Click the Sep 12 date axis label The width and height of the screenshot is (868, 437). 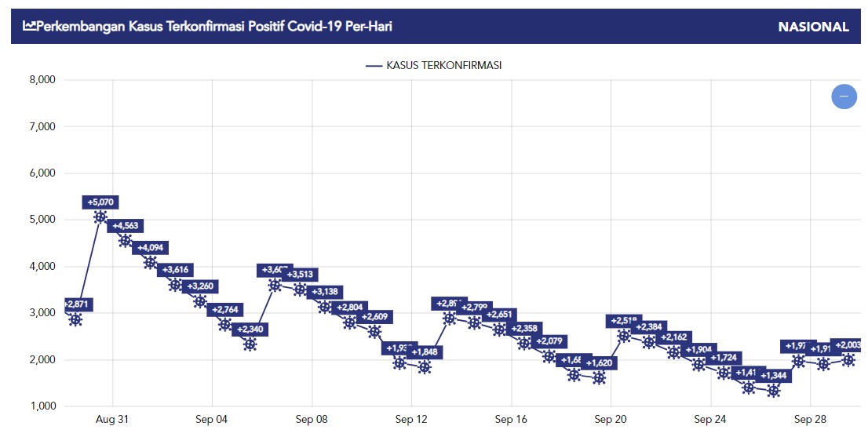point(411,420)
